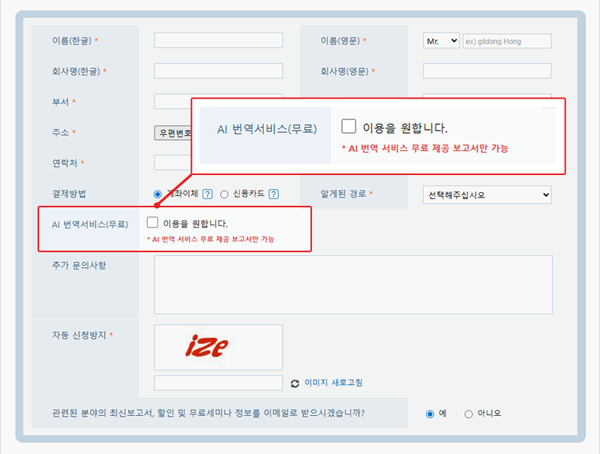Expand the 알게된 경로 선택해주십시오 dropdown
This screenshot has height=454, width=600.
coord(487,194)
